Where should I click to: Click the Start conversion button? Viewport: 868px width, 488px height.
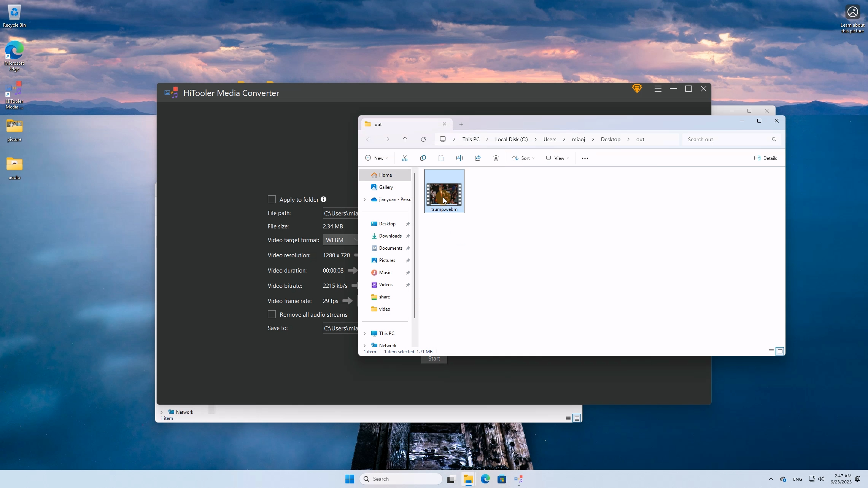434,358
